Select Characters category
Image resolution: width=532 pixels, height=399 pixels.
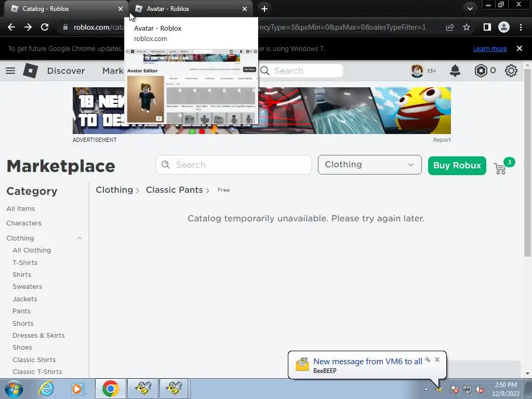[x=24, y=223]
